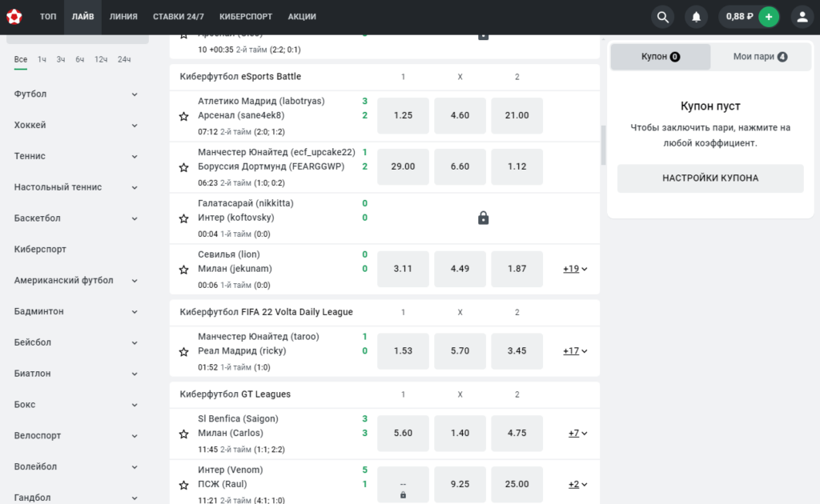Switch to the Мои пари tab

coord(760,57)
